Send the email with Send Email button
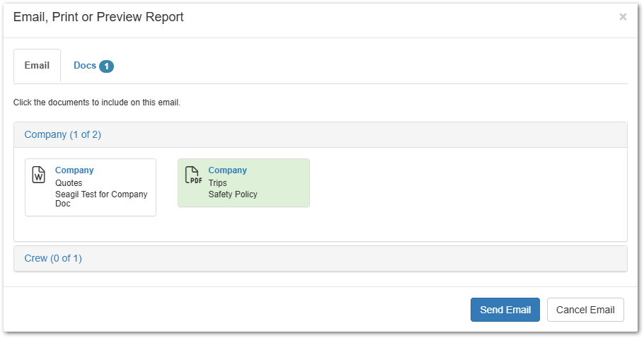 (x=505, y=310)
